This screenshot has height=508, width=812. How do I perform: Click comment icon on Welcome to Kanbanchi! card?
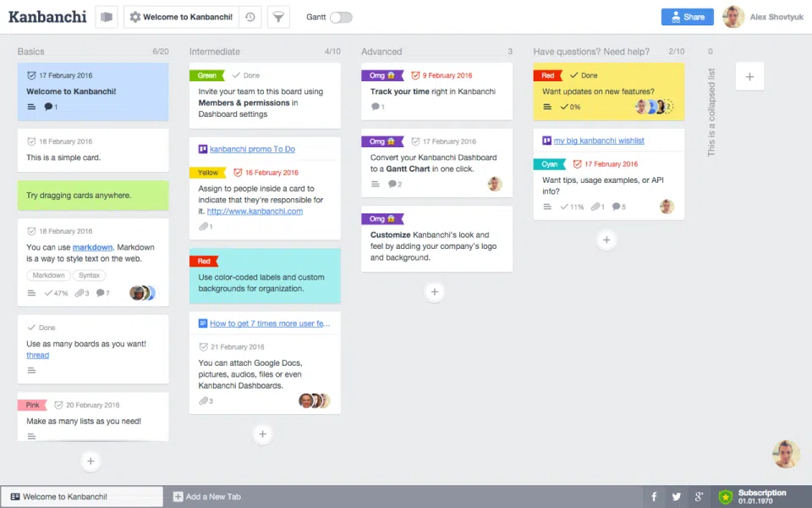coord(50,107)
